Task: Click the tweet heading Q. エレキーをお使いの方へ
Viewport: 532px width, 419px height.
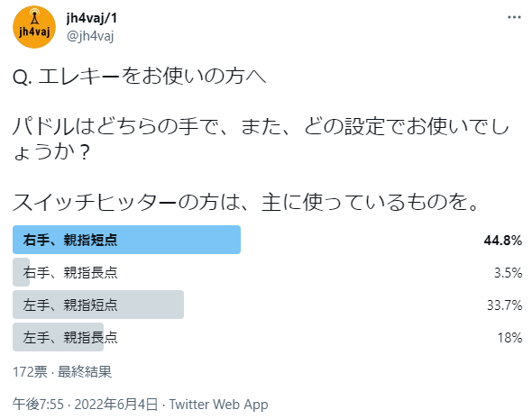Action: (x=139, y=76)
